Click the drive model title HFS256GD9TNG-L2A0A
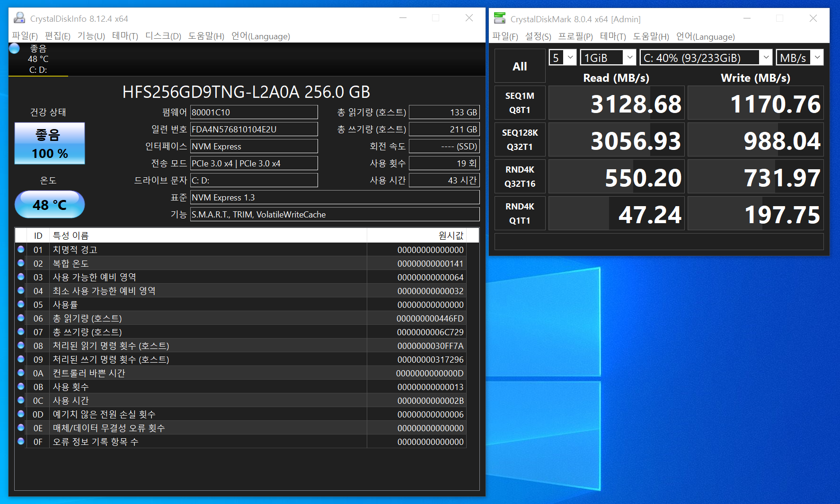Image resolution: width=840 pixels, height=504 pixels. coord(246,92)
